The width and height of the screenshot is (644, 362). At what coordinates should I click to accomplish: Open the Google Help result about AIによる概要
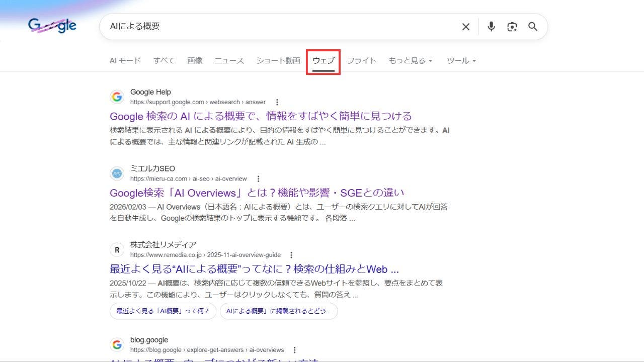(261, 116)
